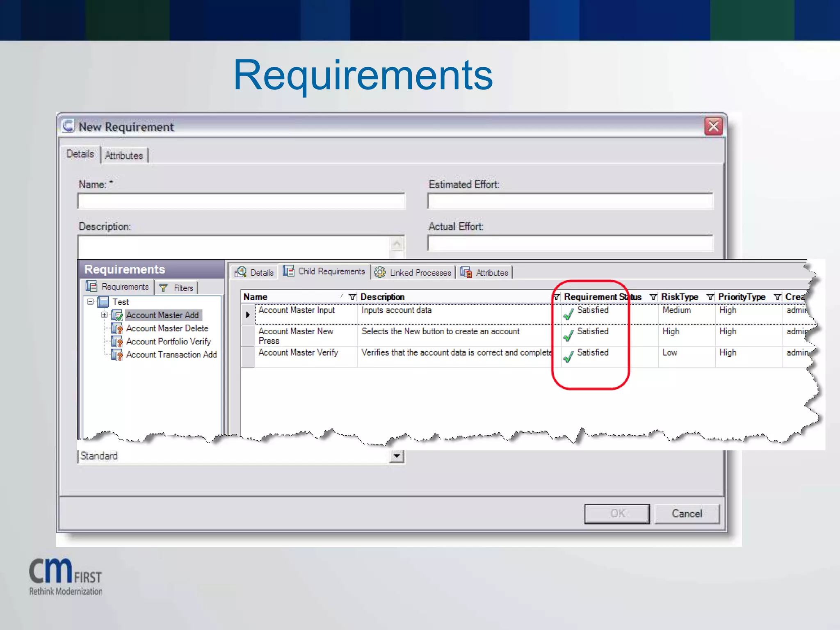This screenshot has height=630, width=840.
Task: Click the Name input field
Action: tap(241, 201)
